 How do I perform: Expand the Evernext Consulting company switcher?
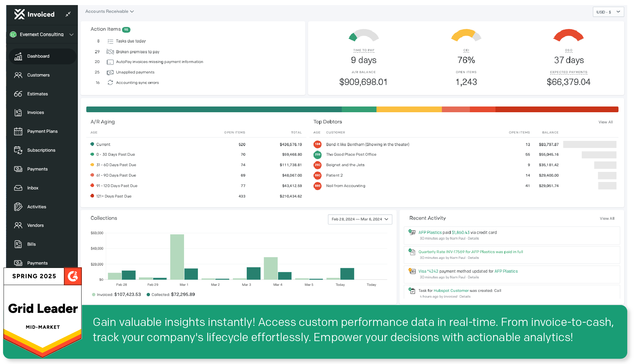coord(42,34)
